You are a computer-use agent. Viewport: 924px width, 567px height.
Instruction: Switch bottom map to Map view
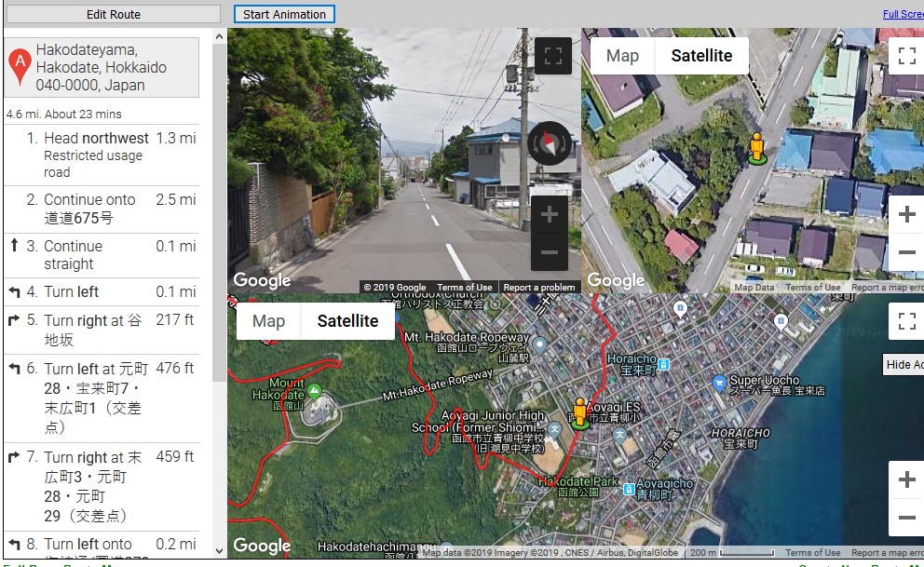(x=268, y=321)
